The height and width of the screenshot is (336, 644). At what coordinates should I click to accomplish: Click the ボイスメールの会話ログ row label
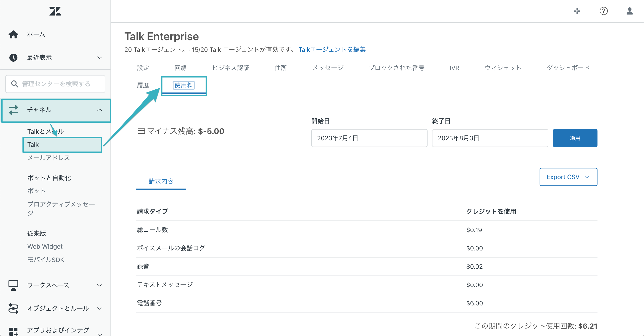171,248
